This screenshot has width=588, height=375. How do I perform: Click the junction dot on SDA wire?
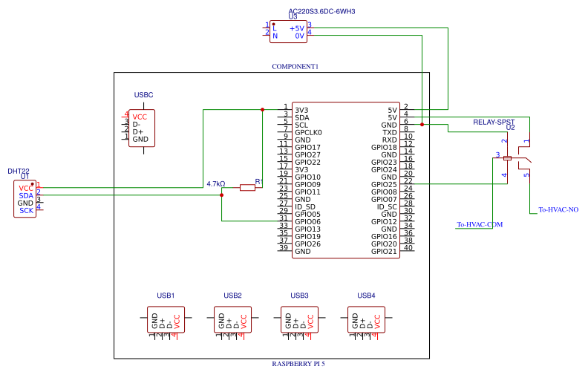[222, 195]
